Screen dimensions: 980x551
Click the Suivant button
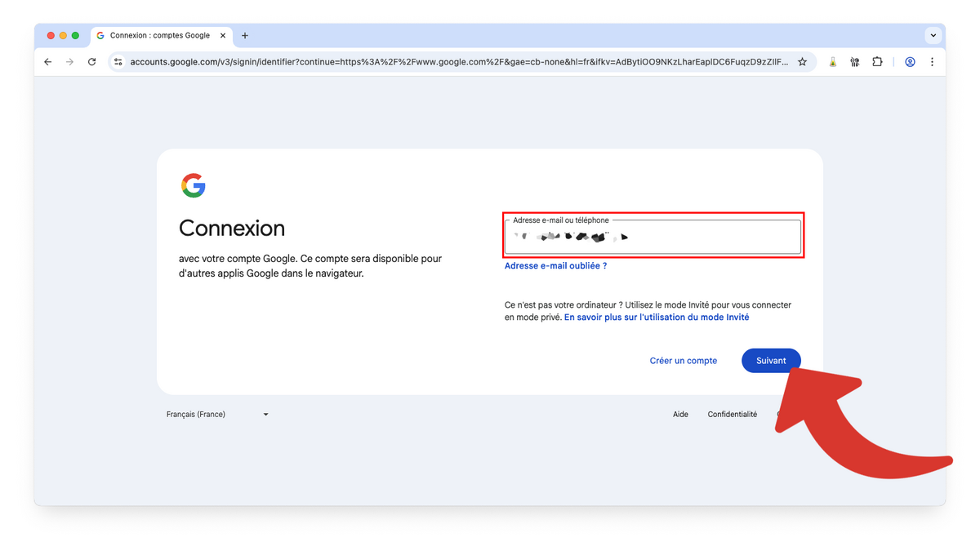(771, 361)
